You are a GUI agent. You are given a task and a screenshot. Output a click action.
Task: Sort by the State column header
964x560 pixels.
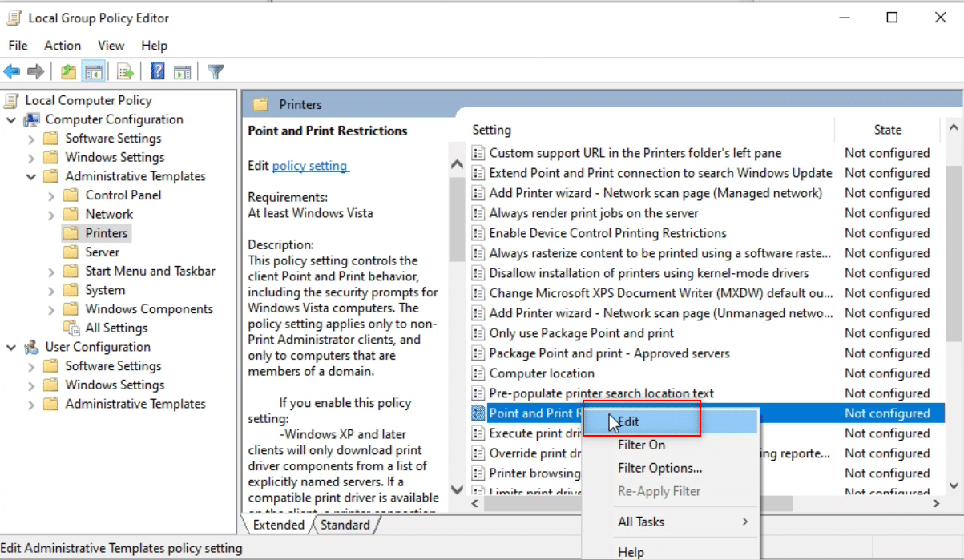coord(887,130)
